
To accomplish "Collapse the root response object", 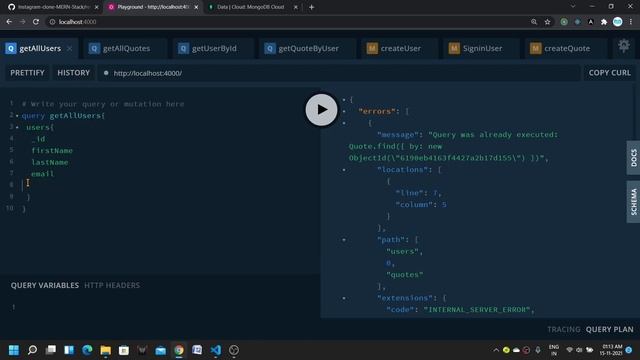I will tap(344, 100).
